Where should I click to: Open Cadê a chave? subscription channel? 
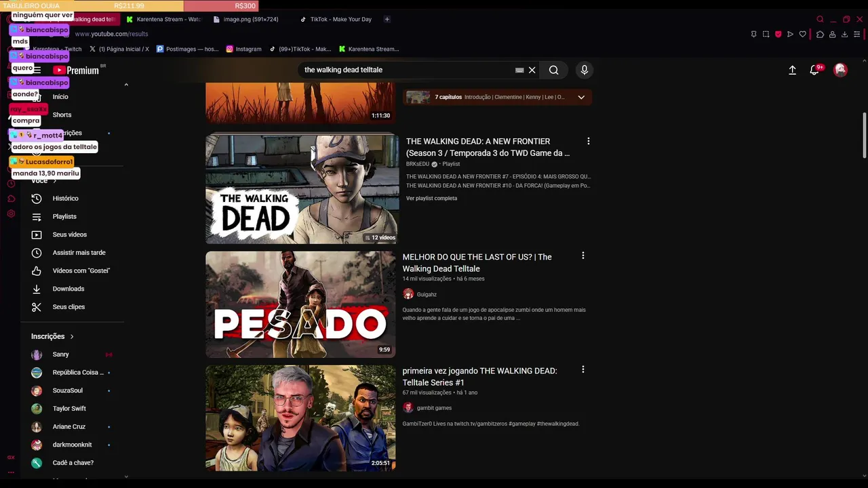tap(73, 463)
